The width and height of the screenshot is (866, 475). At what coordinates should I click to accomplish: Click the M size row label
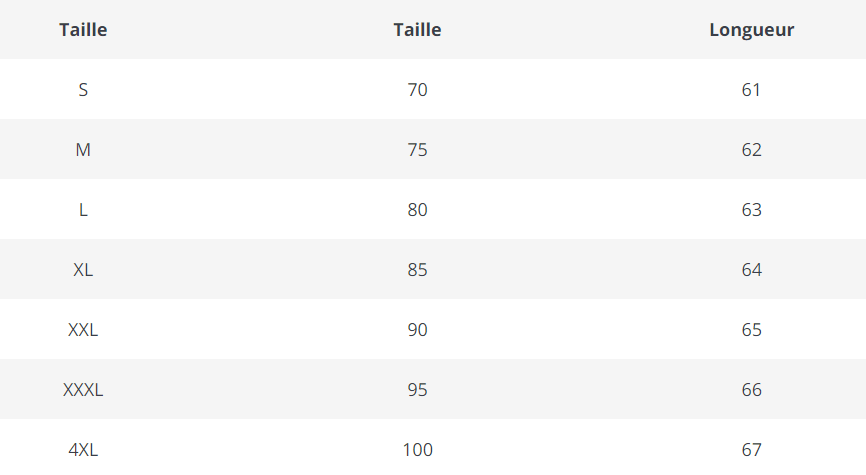pos(83,150)
